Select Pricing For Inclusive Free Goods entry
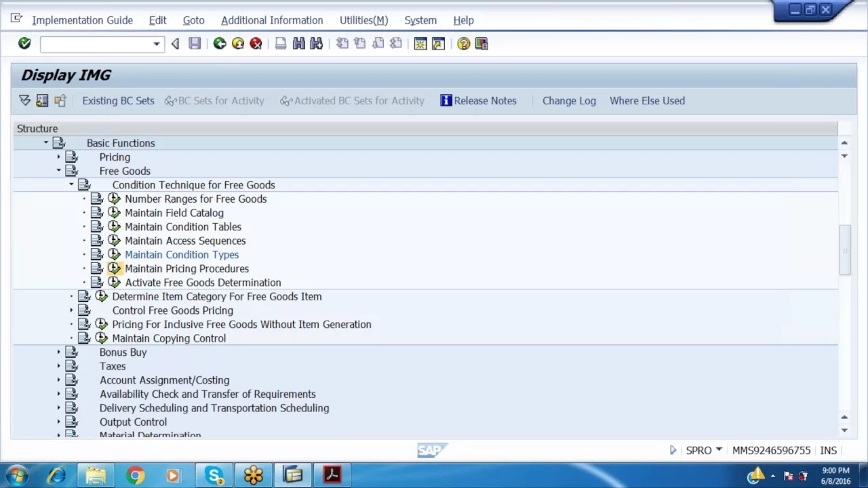Image resolution: width=868 pixels, height=488 pixels. [241, 324]
